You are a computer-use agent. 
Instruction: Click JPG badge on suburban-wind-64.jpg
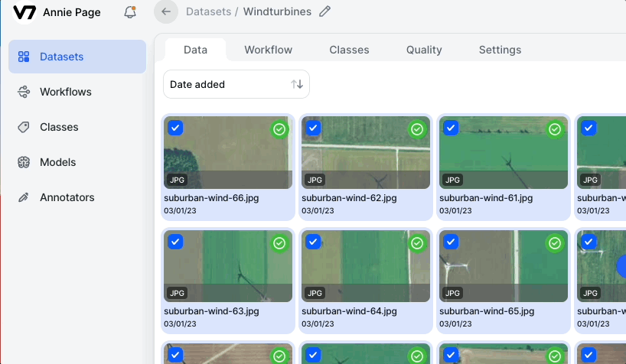[315, 294]
